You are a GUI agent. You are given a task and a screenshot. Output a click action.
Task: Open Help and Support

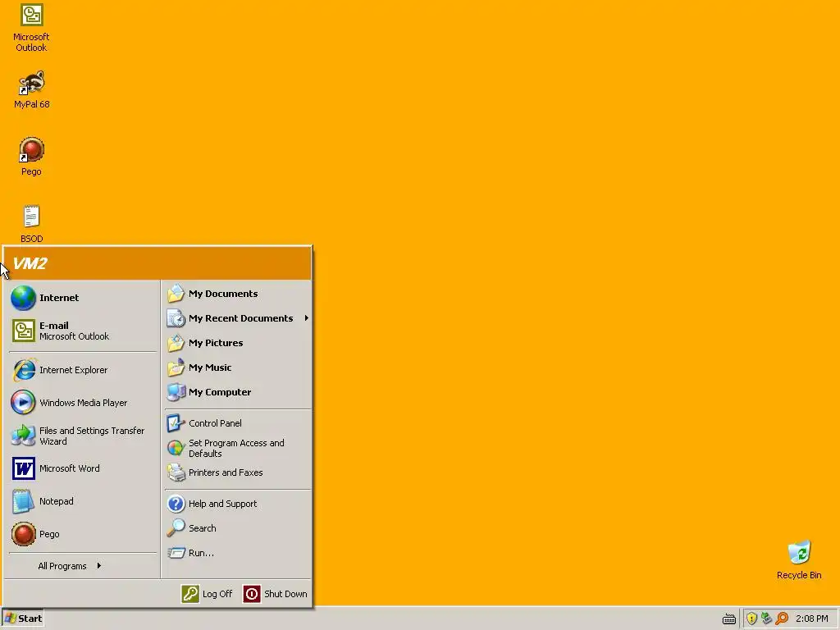click(x=237, y=504)
